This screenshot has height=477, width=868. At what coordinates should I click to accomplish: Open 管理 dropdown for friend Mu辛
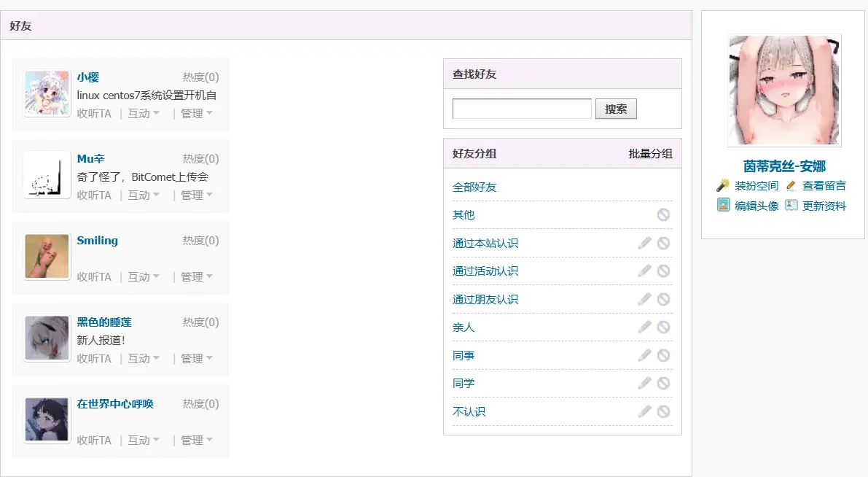point(196,195)
